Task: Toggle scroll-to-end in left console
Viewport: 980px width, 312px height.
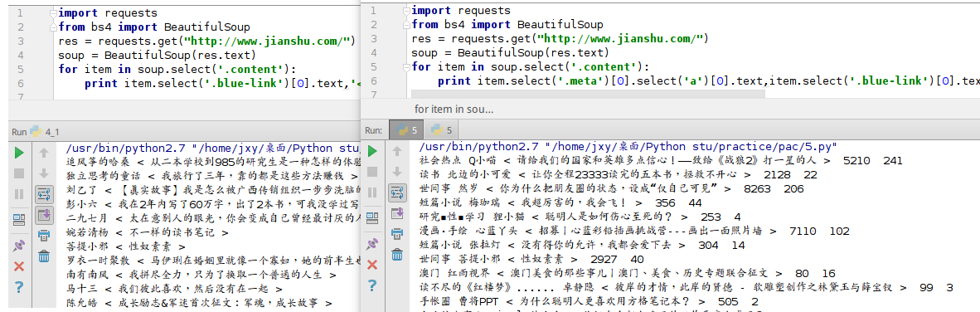Action: coord(44,215)
